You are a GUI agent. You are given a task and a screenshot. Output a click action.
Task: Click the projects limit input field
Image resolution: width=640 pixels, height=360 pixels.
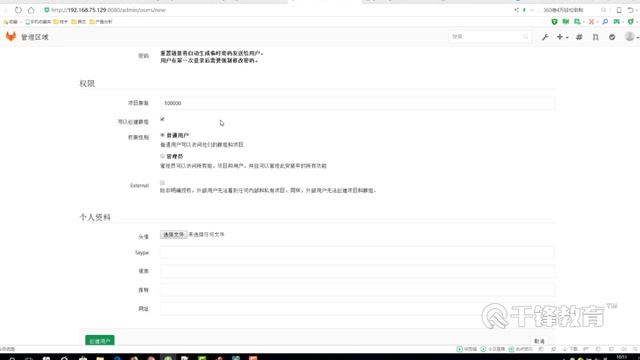click(x=357, y=103)
